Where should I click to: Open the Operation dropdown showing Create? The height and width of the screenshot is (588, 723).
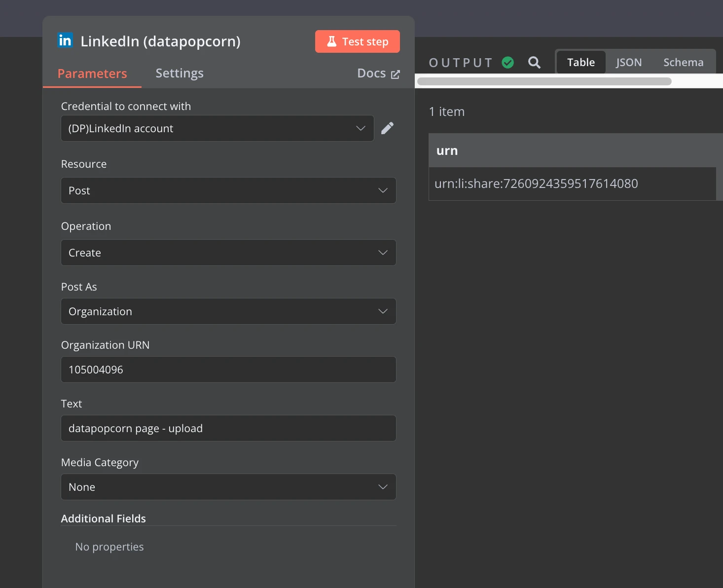click(x=228, y=253)
